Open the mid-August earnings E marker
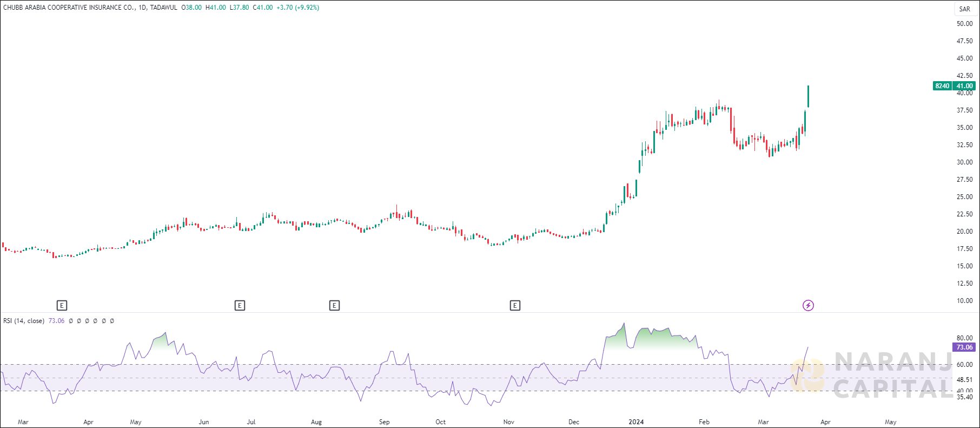 coord(334,306)
